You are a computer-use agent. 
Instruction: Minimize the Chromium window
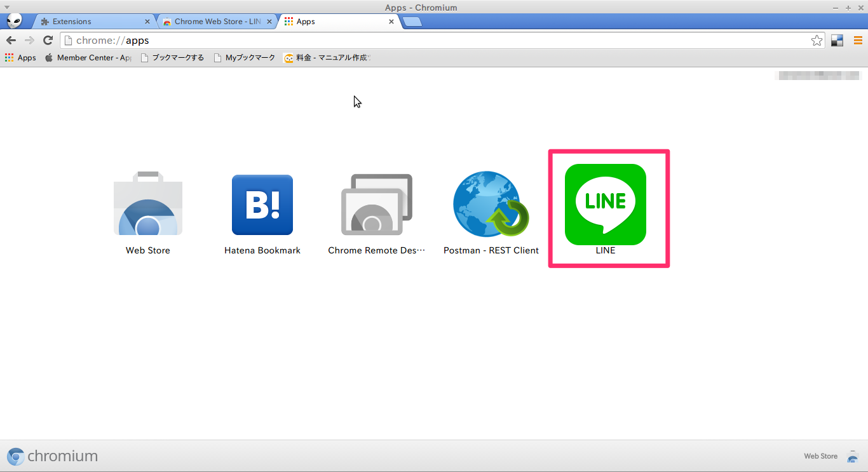click(x=836, y=8)
